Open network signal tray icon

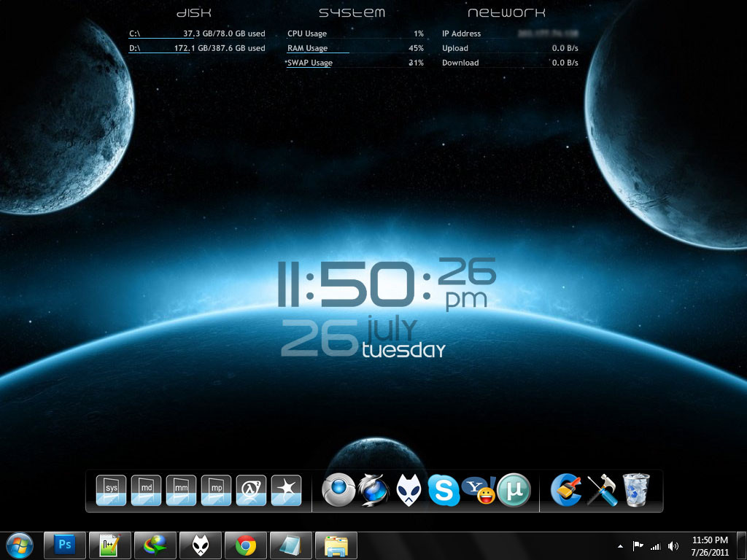656,547
